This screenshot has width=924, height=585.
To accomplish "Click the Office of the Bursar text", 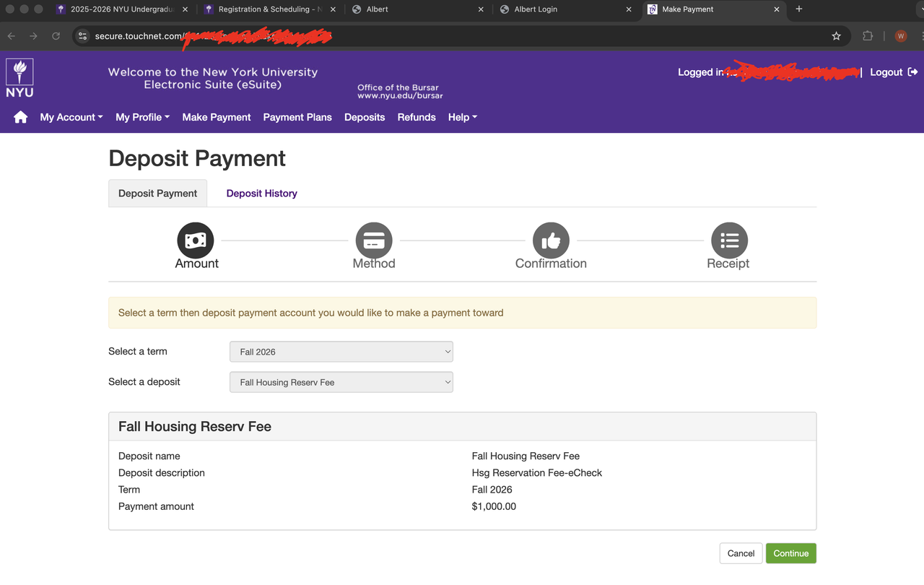I will coord(398,87).
